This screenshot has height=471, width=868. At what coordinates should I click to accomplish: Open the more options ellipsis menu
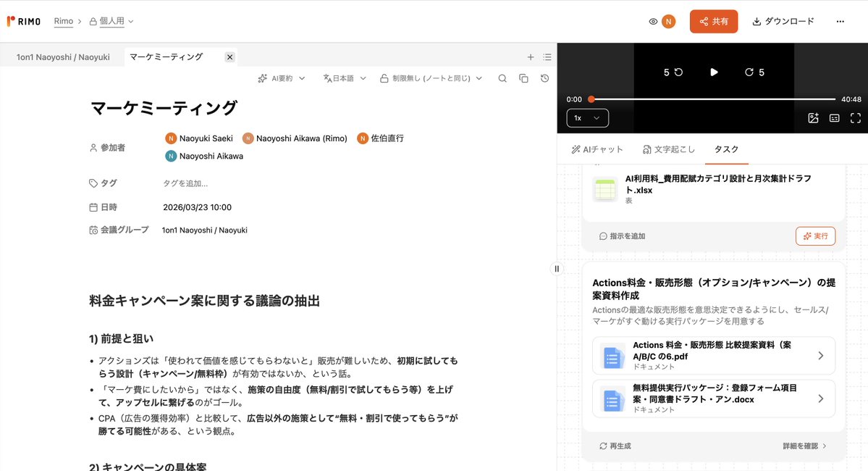click(x=840, y=21)
